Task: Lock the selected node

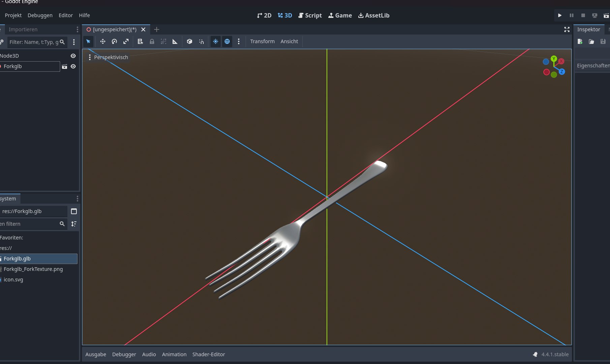Action: coord(152,41)
